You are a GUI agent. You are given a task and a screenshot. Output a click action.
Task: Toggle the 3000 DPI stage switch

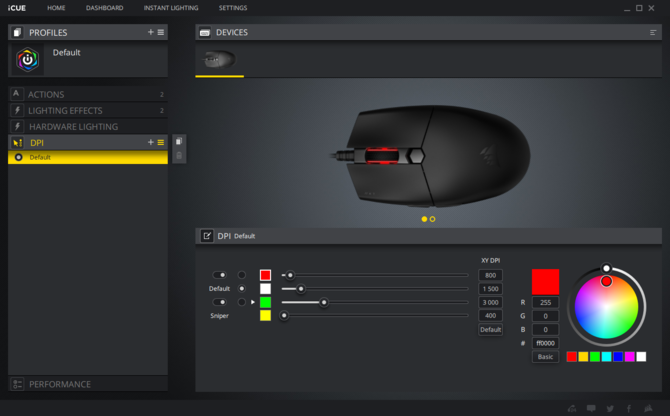[x=219, y=302]
